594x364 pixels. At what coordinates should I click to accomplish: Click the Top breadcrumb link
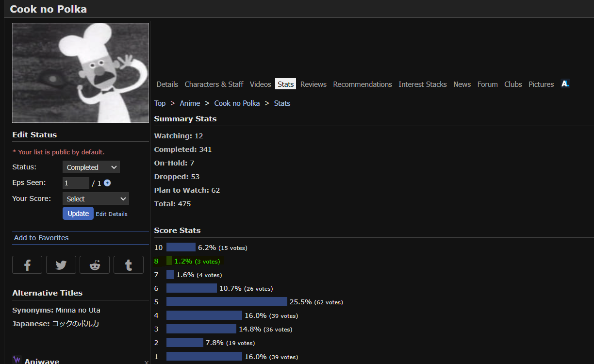pyautogui.click(x=160, y=103)
